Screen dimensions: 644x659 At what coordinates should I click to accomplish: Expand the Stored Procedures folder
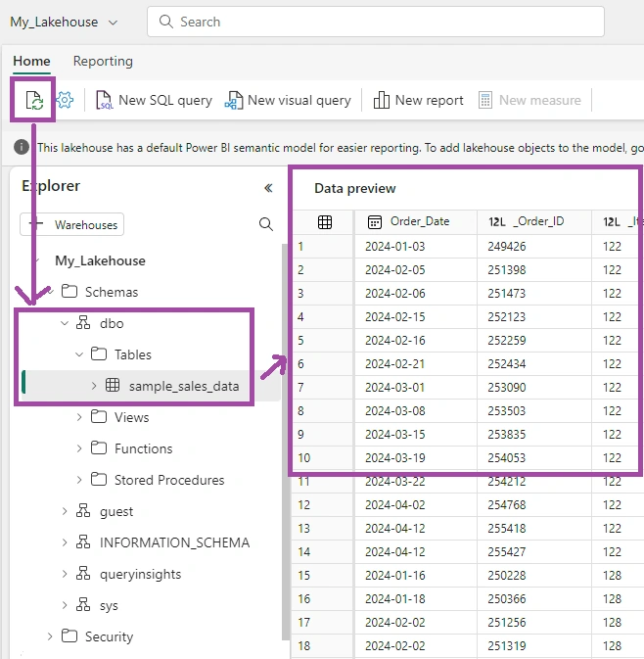[x=79, y=480]
